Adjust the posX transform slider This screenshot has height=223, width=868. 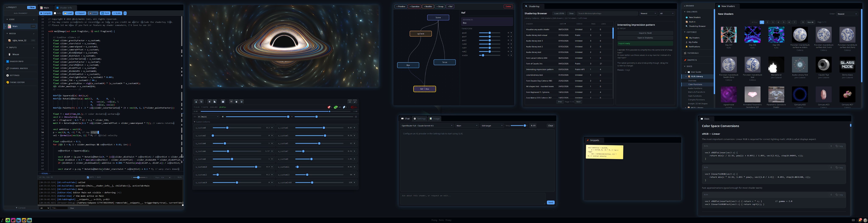[490, 33]
